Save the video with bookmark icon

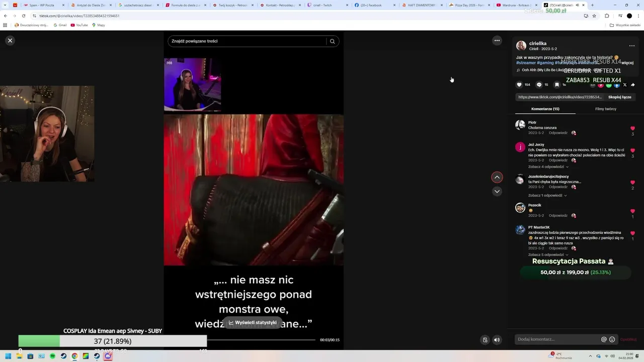(556, 84)
